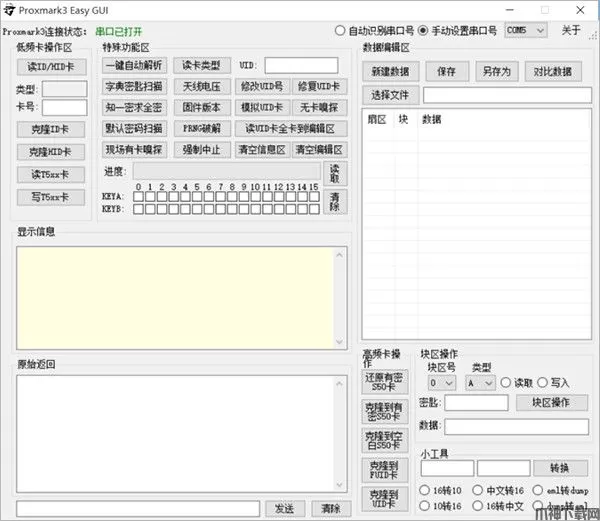Click the 克隆到有密S50卡 button
This screenshot has height=521, width=600.
pyautogui.click(x=385, y=412)
